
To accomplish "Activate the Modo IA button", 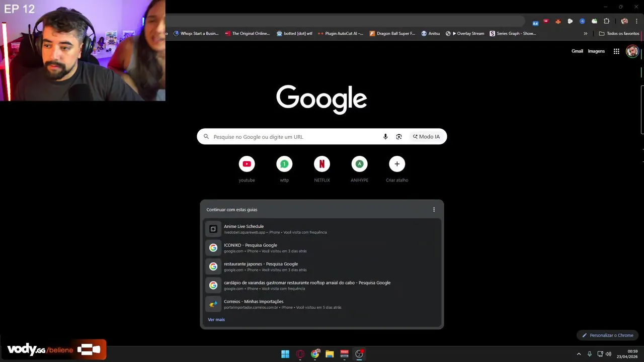I will click(426, 137).
